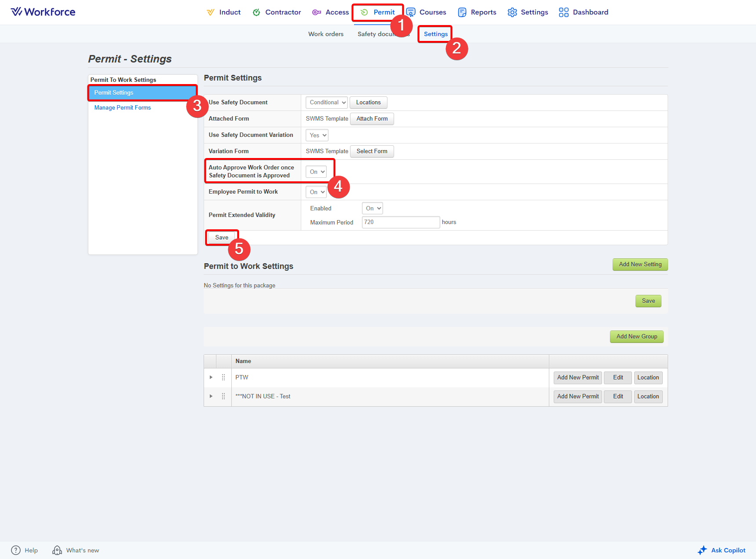The height and width of the screenshot is (559, 756).
Task: Open Ask Copilot sparkle icon
Action: coord(702,550)
